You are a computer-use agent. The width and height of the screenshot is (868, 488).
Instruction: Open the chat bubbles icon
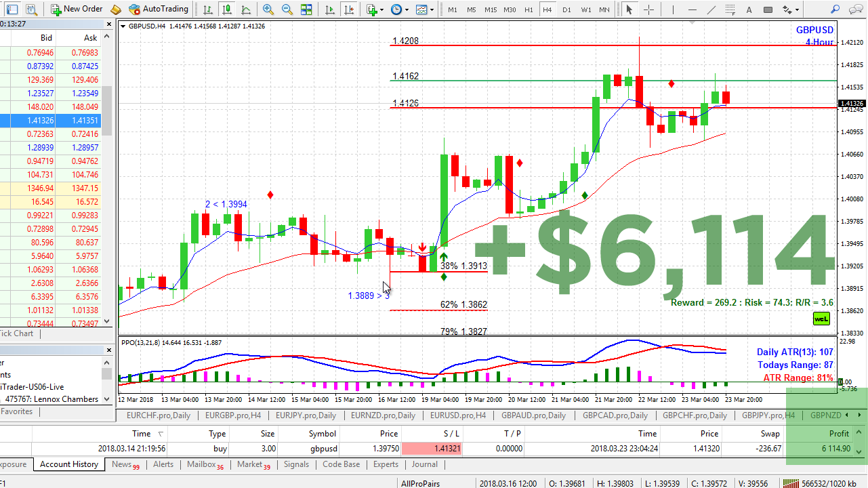coord(855,9)
